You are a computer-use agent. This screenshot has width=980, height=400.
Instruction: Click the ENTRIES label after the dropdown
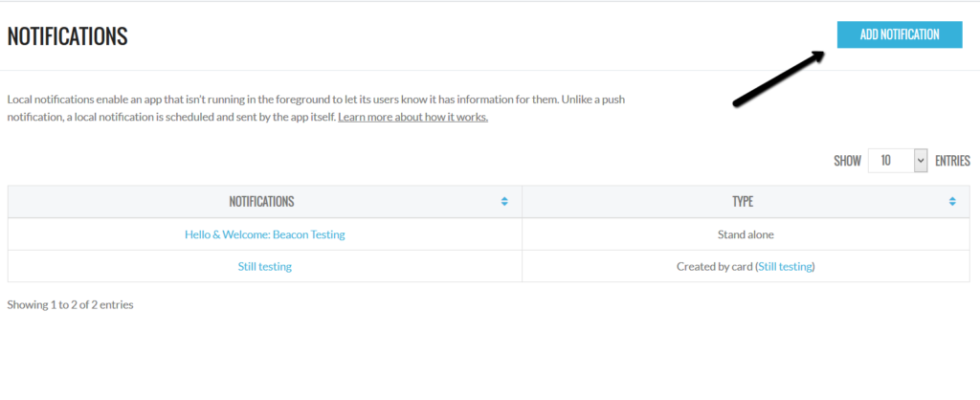point(952,161)
